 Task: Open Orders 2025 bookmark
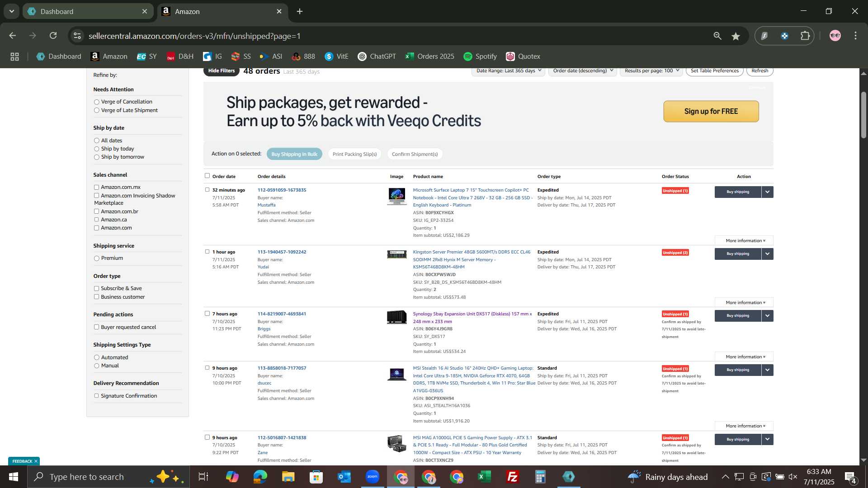tap(430, 56)
